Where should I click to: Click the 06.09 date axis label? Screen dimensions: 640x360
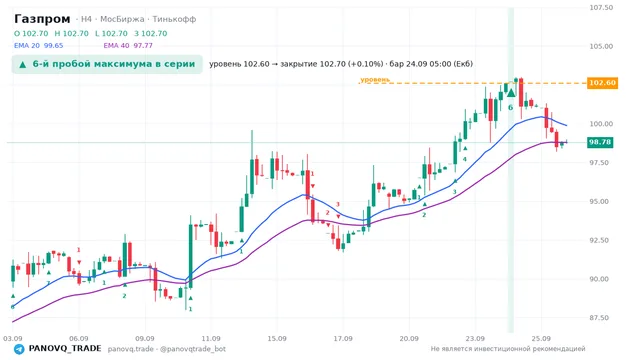click(x=78, y=339)
